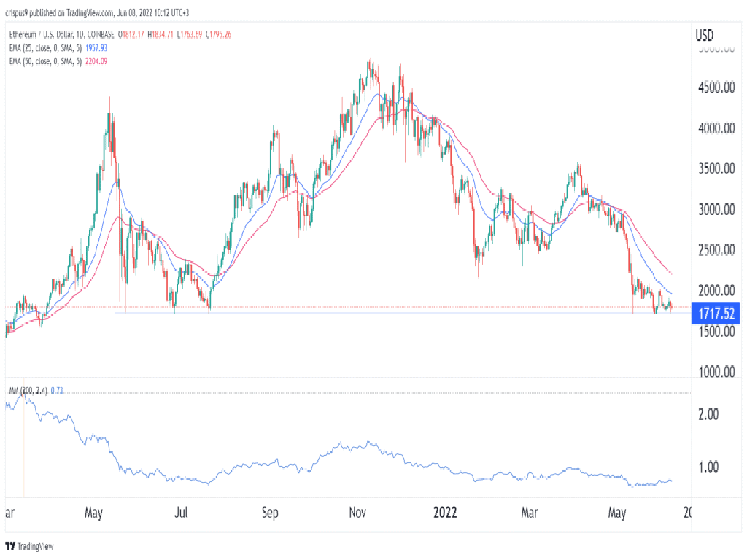This screenshot has width=747, height=560.
Task: Click the 1000.00 price axis label
Action: pyautogui.click(x=713, y=372)
